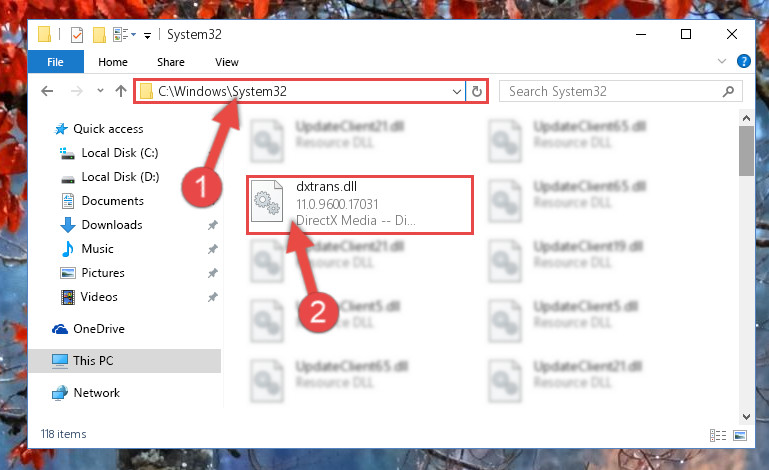Open the File menu
Image resolution: width=769 pixels, height=470 pixels.
pos(55,62)
